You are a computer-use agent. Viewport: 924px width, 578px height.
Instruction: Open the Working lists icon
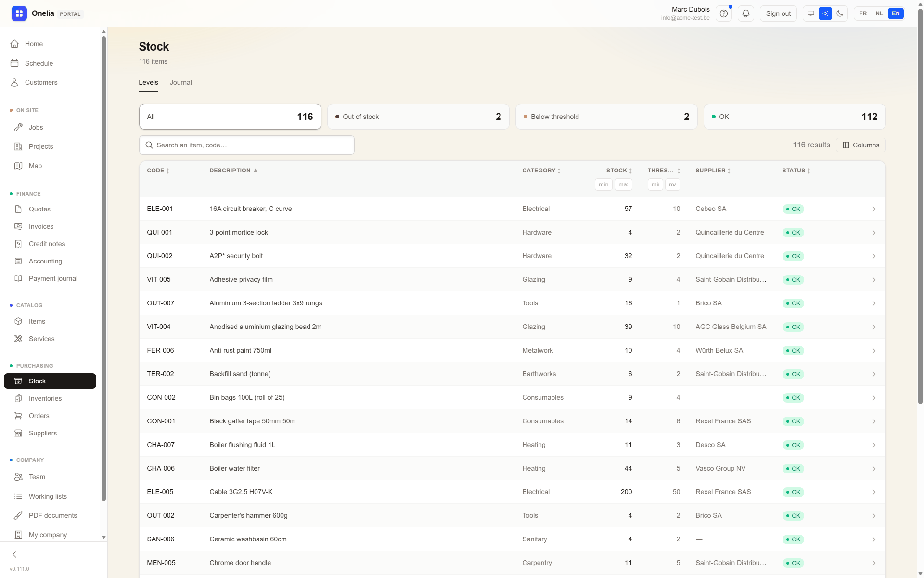pyautogui.click(x=18, y=496)
